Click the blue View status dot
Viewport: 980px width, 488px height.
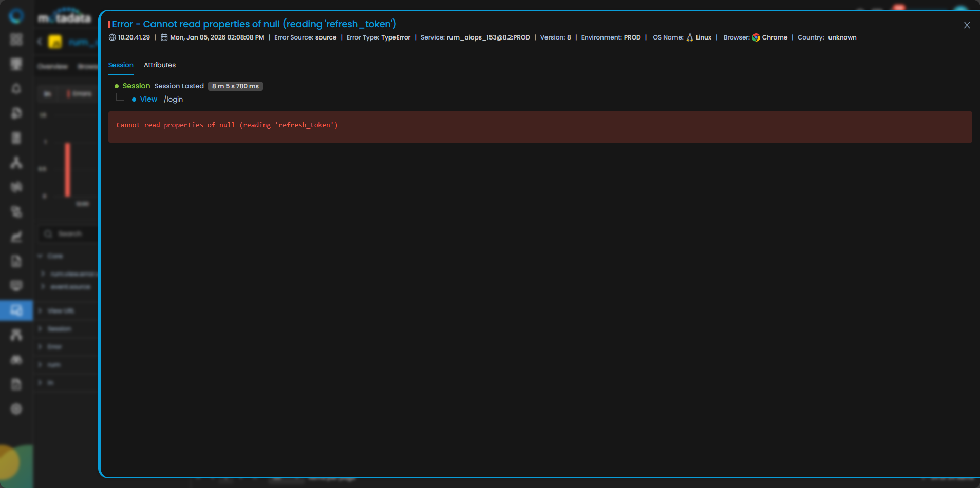134,100
